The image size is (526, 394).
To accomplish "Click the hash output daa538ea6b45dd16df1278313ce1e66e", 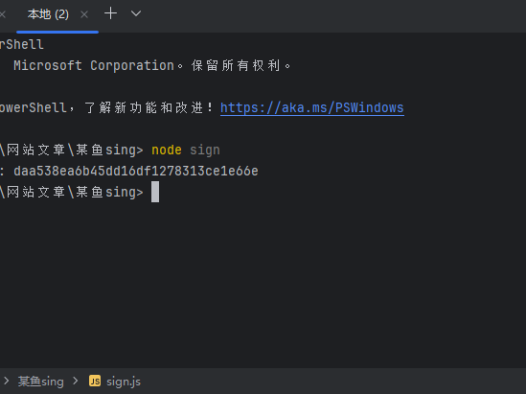I will pyautogui.click(x=136, y=171).
